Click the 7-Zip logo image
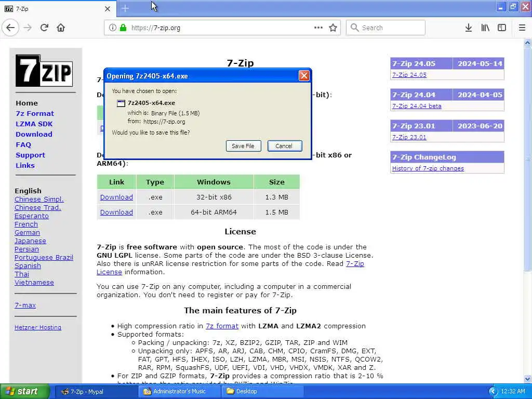532x399 pixels. (x=44, y=71)
